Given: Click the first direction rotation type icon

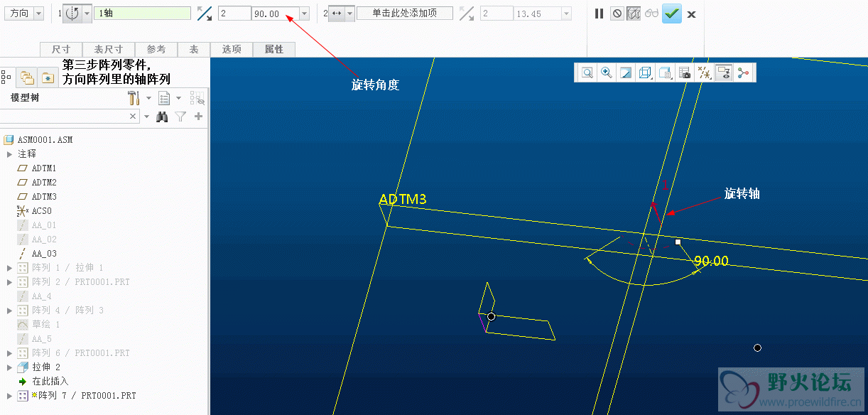Looking at the screenshot, I should pos(72,14).
